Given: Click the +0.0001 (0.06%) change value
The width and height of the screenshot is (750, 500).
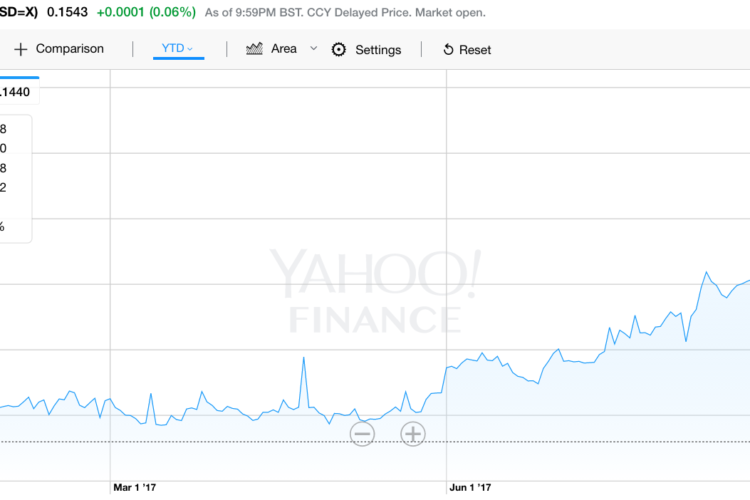Looking at the screenshot, I should (x=146, y=12).
